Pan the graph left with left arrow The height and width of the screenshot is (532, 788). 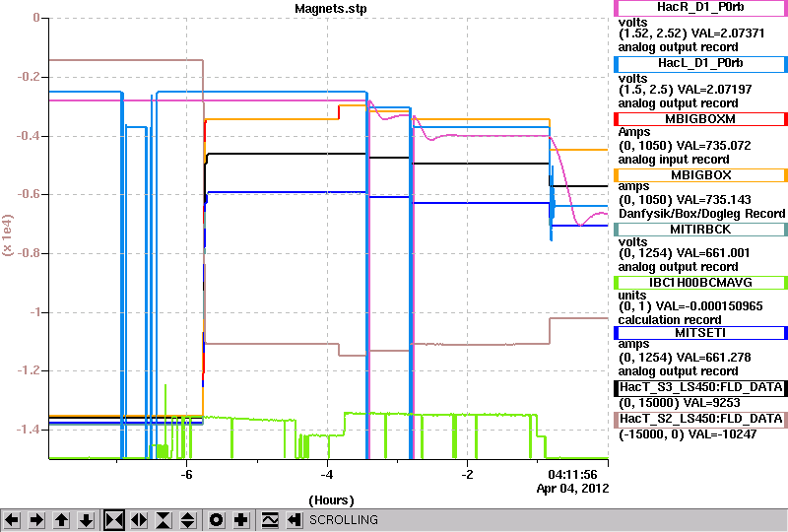(x=12, y=520)
